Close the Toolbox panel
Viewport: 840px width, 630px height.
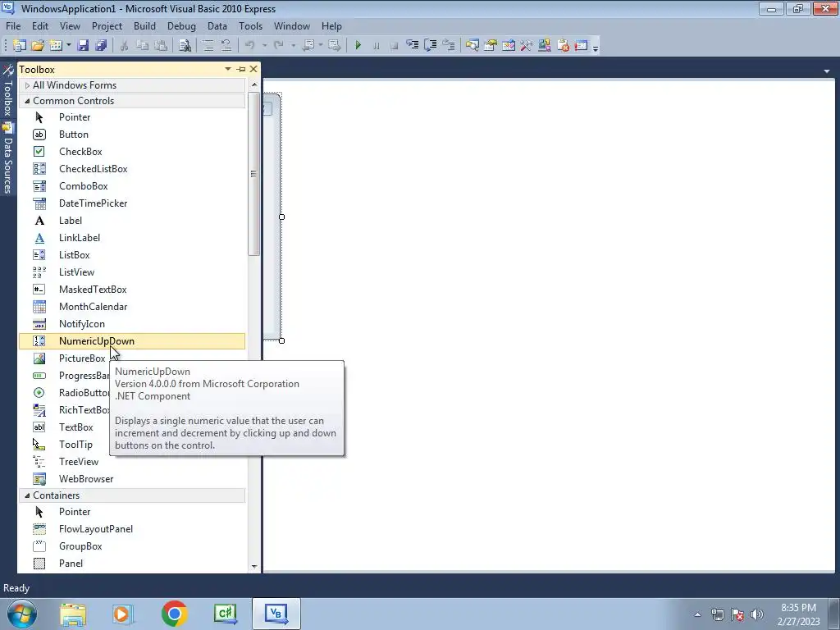point(253,69)
